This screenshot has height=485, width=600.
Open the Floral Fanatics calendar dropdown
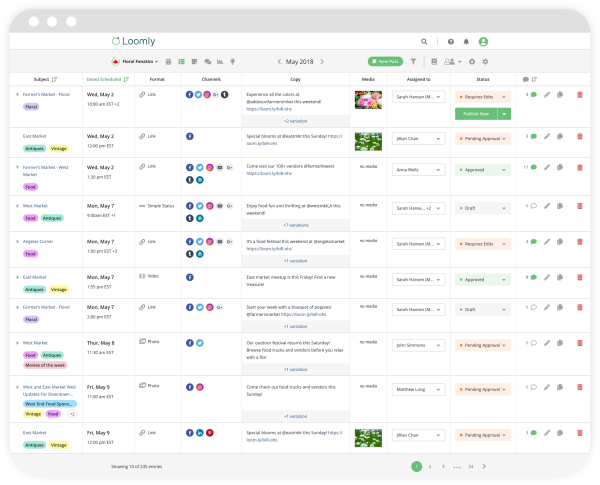click(135, 62)
